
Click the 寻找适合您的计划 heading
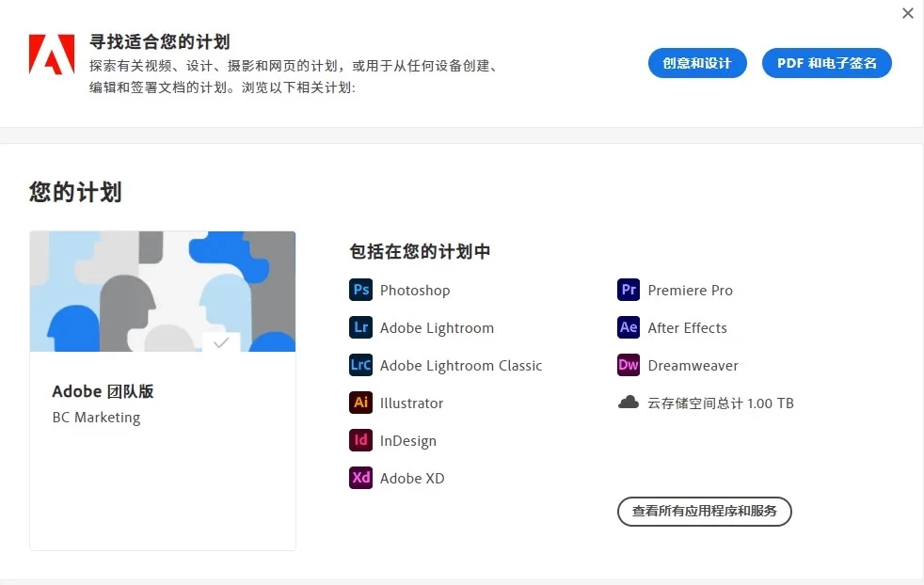pyautogui.click(x=160, y=41)
